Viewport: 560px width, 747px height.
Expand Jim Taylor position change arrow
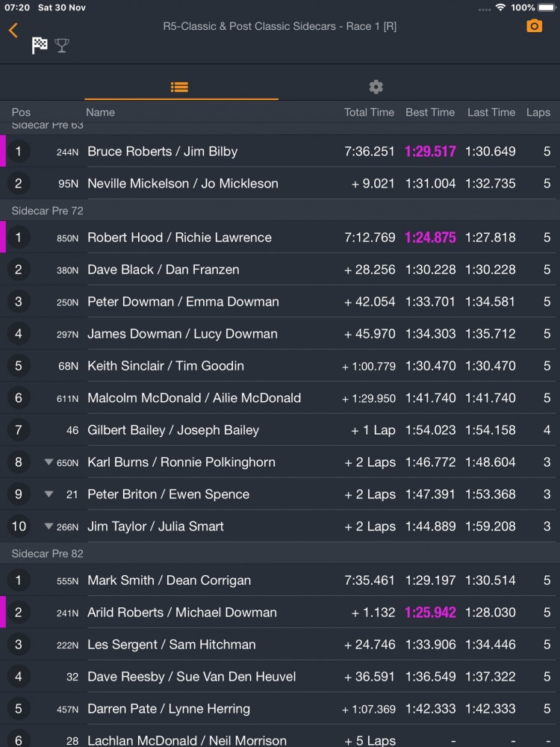coord(49,526)
